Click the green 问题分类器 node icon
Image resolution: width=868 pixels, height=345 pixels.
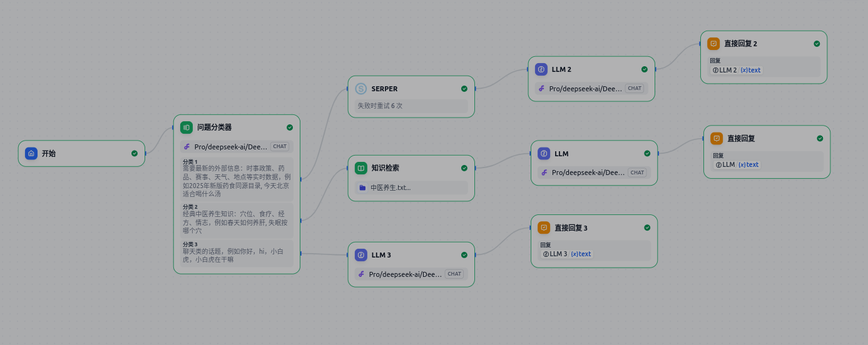[186, 127]
